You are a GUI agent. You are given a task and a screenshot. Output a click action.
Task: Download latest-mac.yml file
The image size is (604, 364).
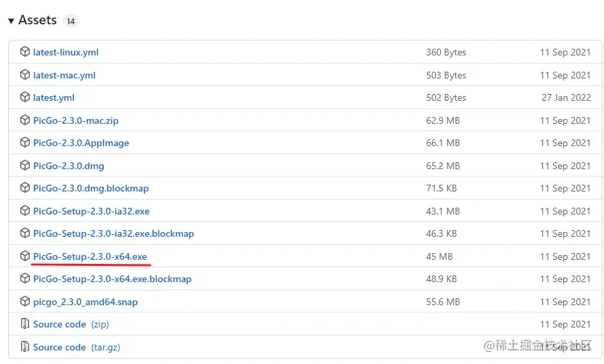coord(64,75)
